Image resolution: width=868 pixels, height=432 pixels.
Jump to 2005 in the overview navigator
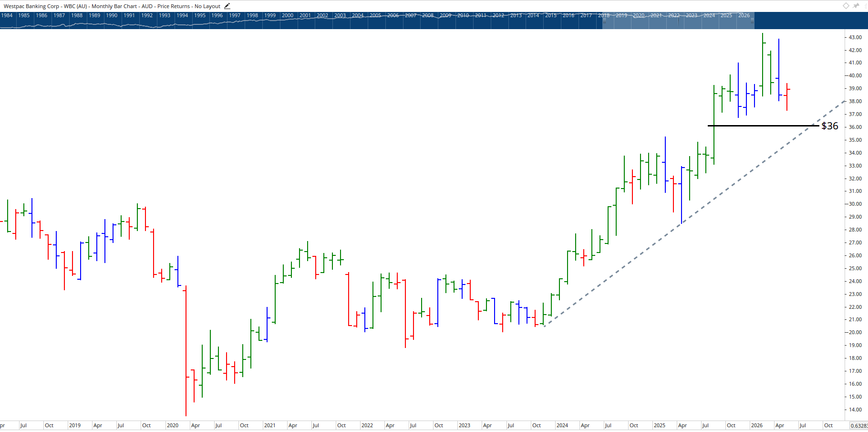click(x=375, y=15)
